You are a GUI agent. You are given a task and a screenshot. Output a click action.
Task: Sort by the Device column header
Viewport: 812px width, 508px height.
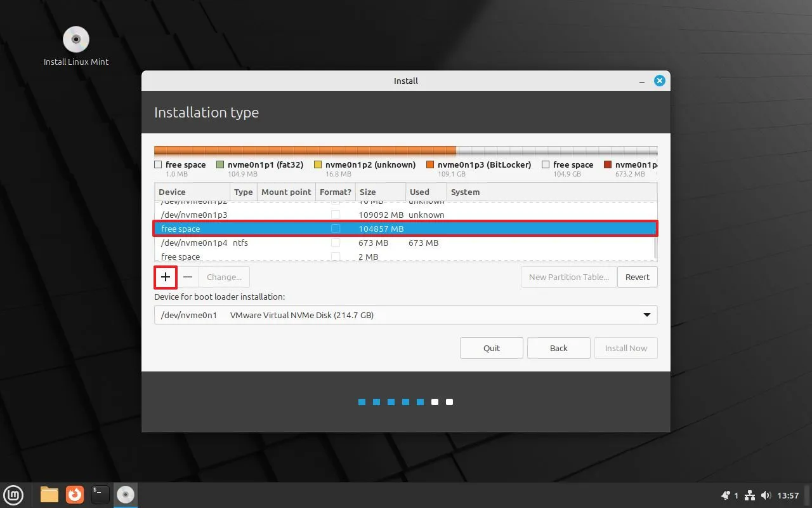[192, 192]
